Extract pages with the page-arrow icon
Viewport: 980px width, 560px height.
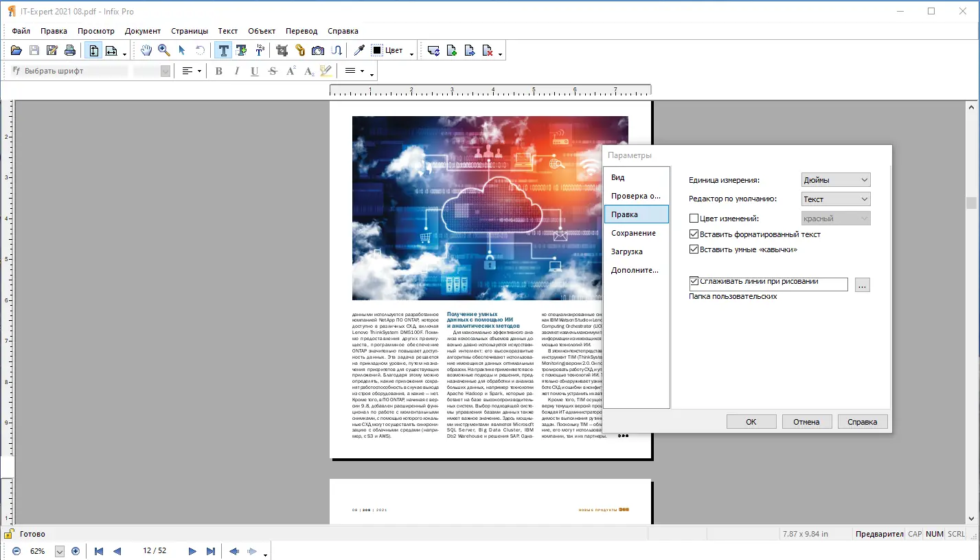470,50
